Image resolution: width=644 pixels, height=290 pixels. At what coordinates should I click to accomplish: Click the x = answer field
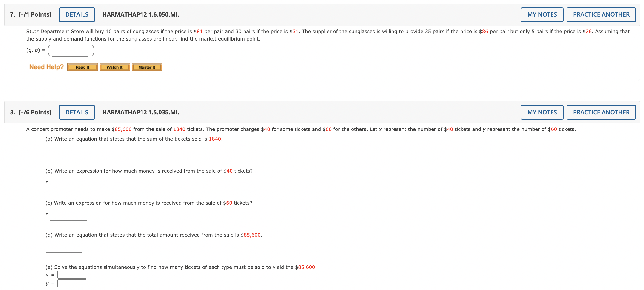coord(71,275)
